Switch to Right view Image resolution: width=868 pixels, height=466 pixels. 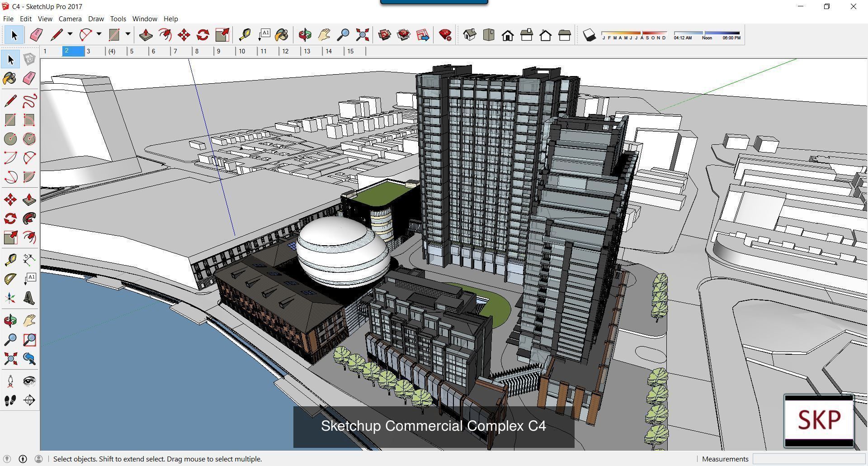[x=527, y=35]
